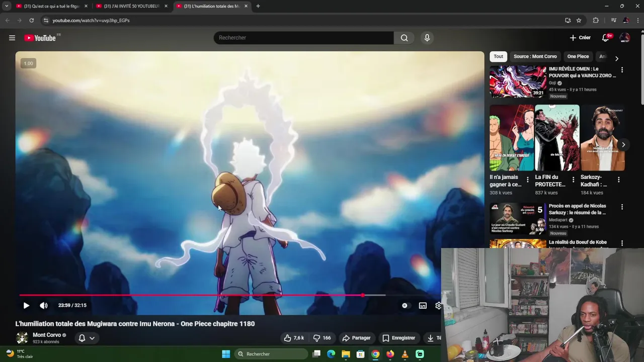This screenshot has width=644, height=362.
Task: Open the YouTube hamburger guide menu
Action: [x=12, y=38]
